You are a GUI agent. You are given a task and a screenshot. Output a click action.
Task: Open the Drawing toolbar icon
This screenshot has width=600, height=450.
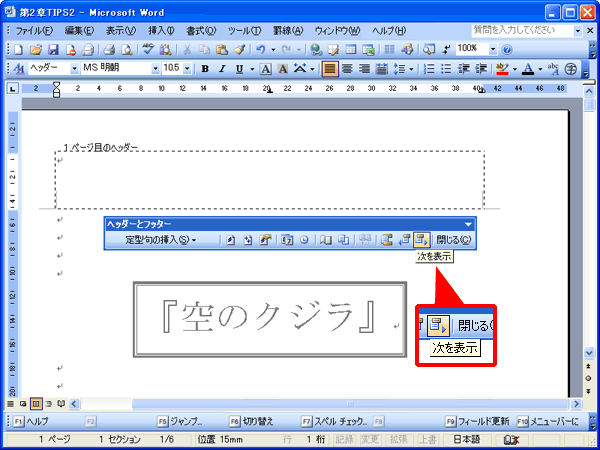tap(407, 49)
